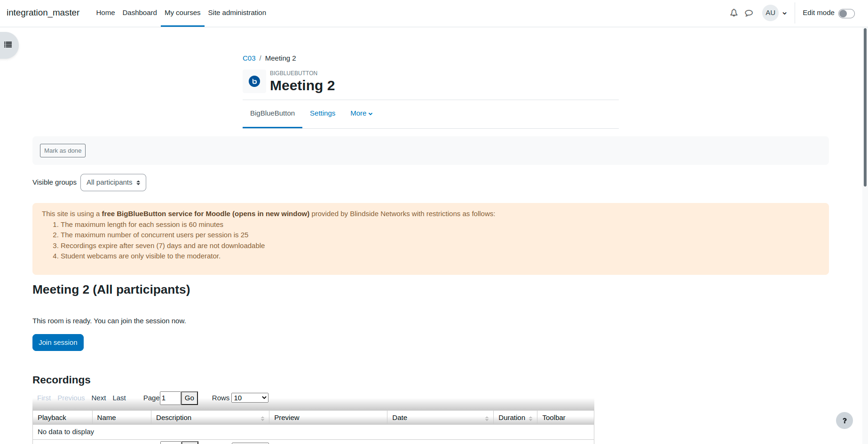Open the All participants groups dropdown
This screenshot has height=444, width=868.
click(113, 182)
